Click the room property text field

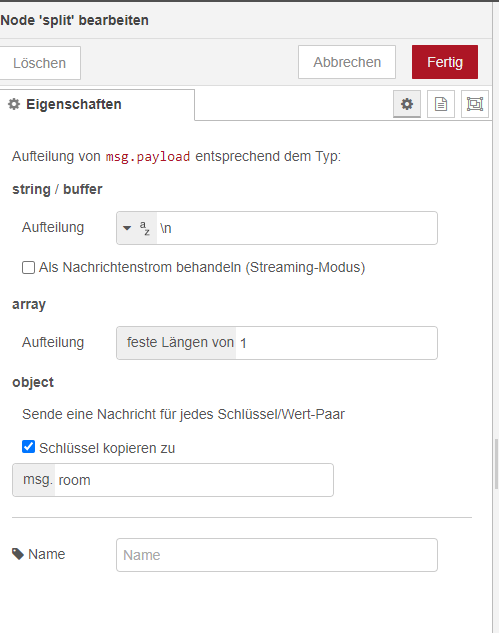coord(194,480)
